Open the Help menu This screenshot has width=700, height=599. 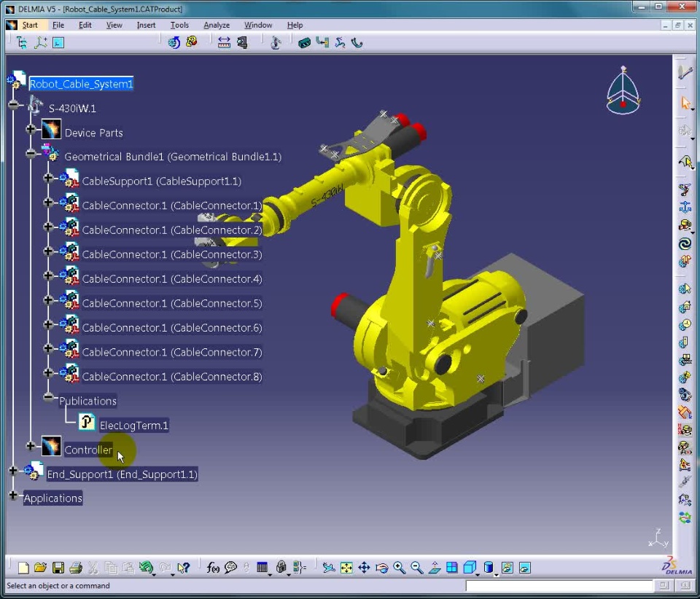click(x=295, y=25)
